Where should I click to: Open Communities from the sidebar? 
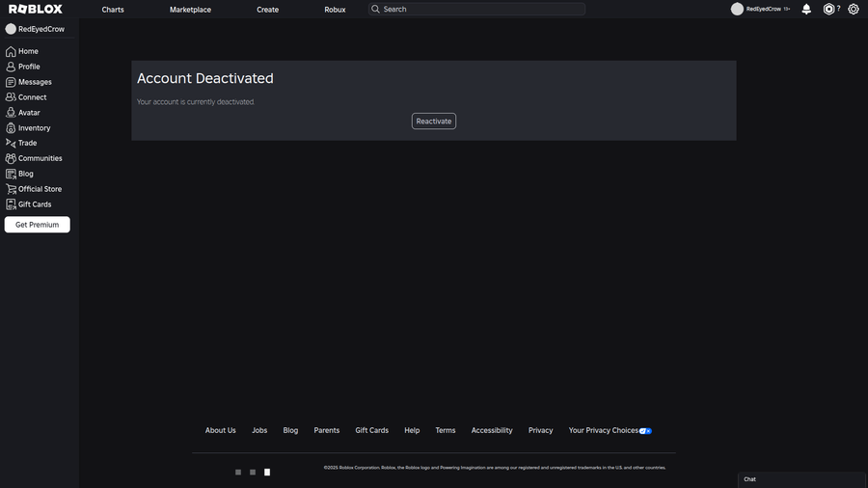(x=34, y=158)
